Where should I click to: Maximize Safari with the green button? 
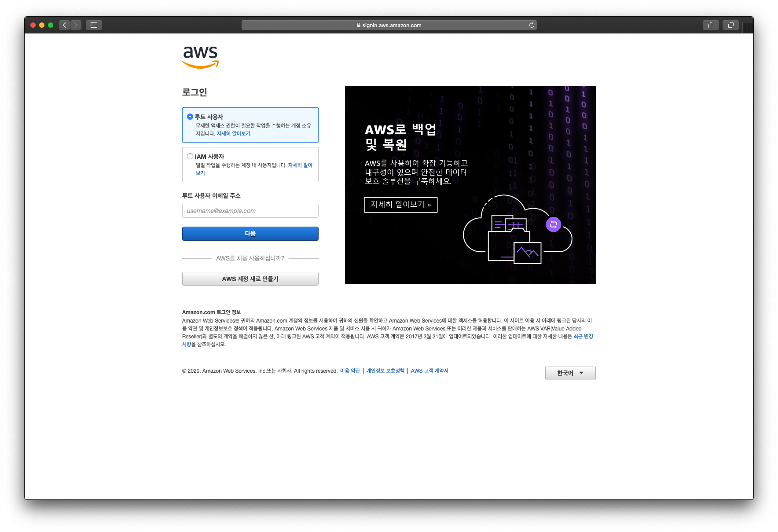pos(51,25)
